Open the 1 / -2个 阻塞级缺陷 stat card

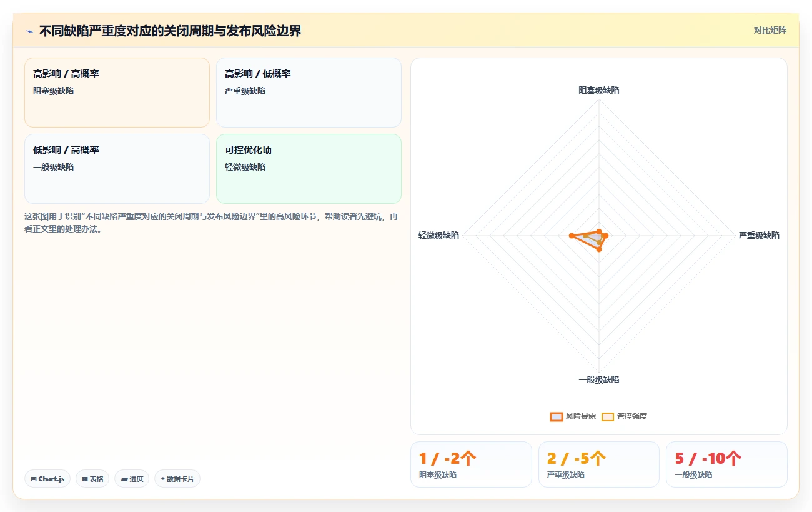click(x=471, y=464)
